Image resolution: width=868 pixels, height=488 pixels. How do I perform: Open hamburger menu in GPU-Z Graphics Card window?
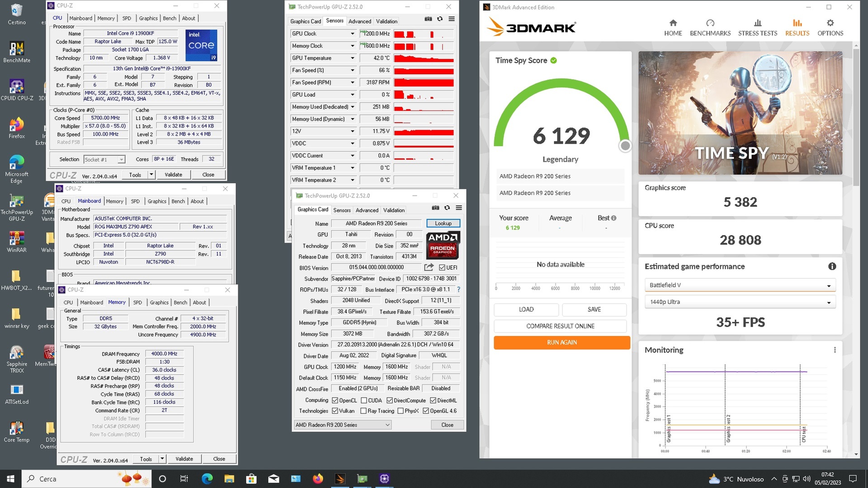click(459, 208)
